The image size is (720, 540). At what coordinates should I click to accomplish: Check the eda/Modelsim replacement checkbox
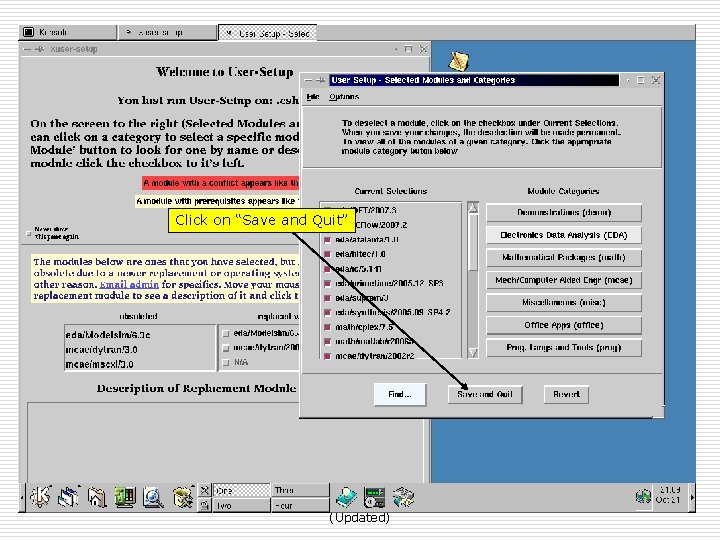click(225, 333)
